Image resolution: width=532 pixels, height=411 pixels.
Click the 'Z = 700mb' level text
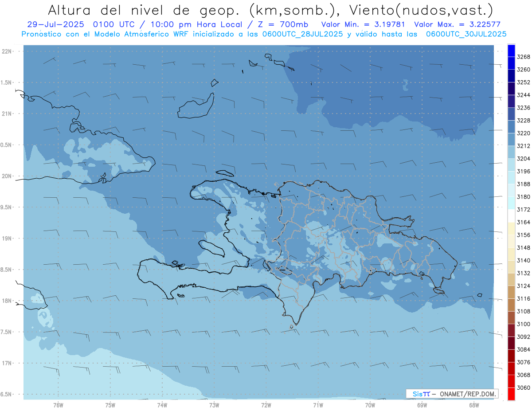click(282, 25)
